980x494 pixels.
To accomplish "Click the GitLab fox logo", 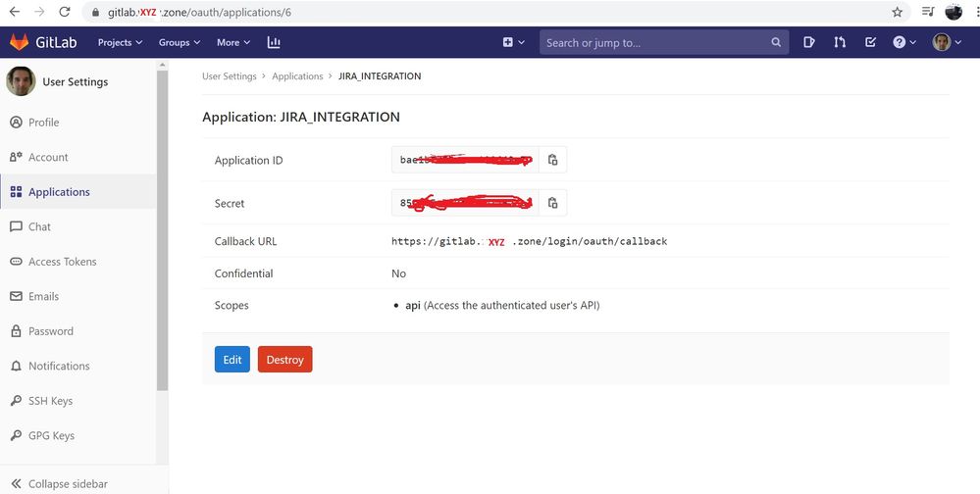I will [x=20, y=42].
